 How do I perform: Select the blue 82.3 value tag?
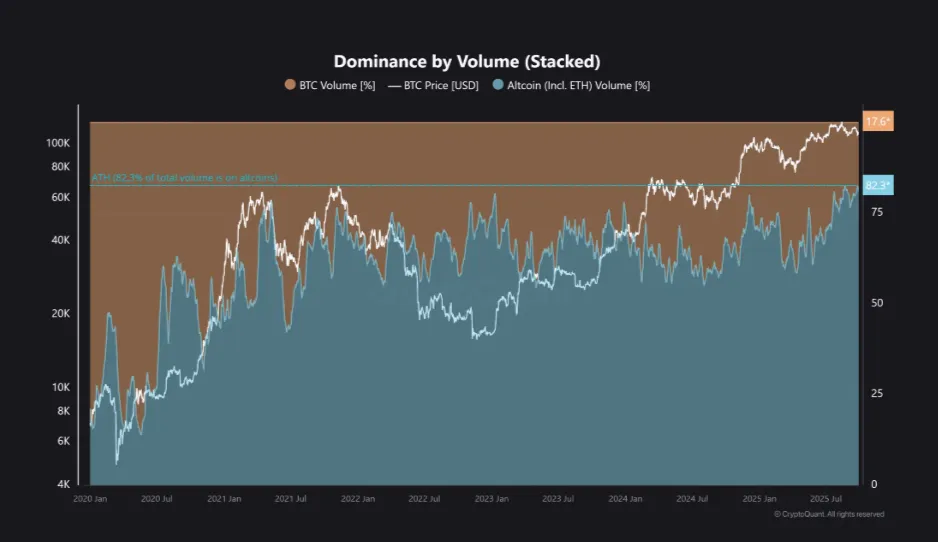point(877,186)
